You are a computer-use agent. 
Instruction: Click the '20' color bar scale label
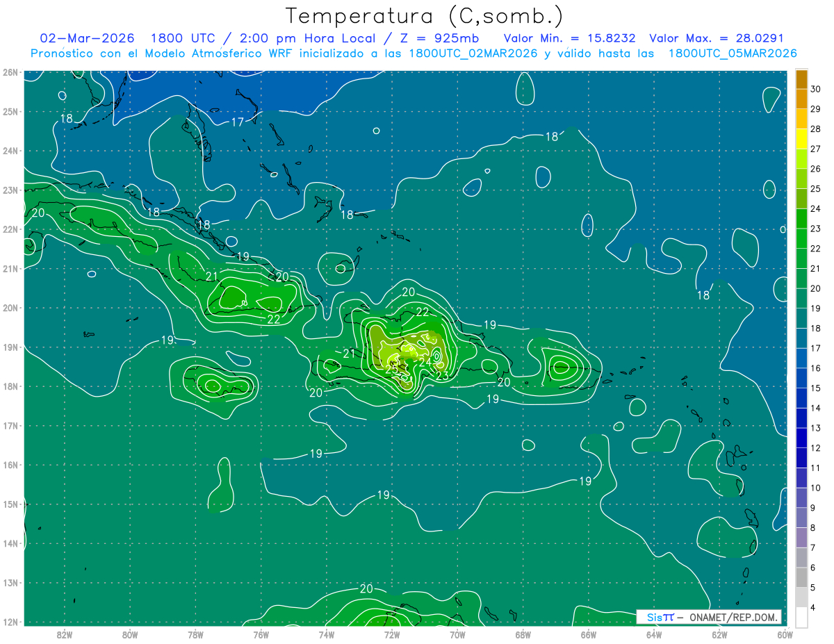[x=816, y=288]
